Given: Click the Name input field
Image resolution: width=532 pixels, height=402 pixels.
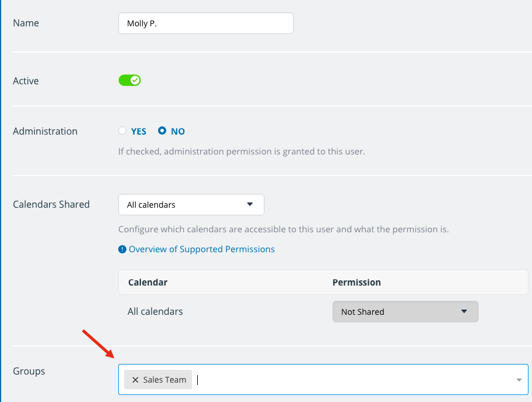Looking at the screenshot, I should tap(205, 23).
